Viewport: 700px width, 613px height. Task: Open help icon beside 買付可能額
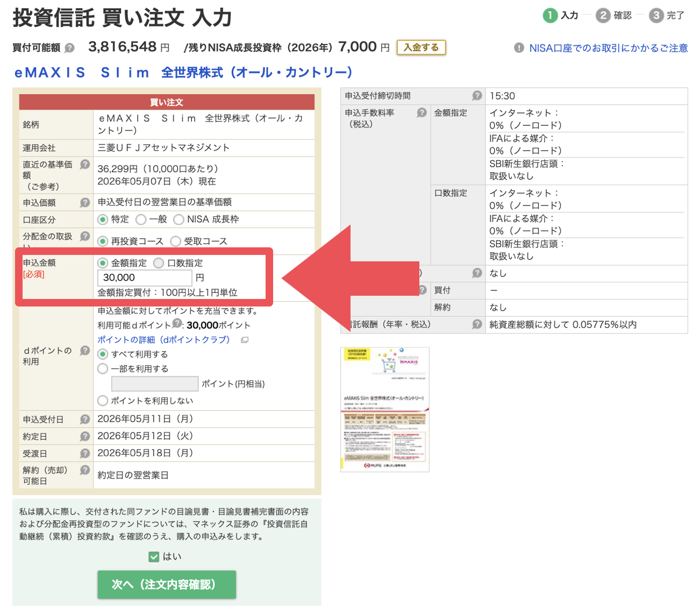69,48
